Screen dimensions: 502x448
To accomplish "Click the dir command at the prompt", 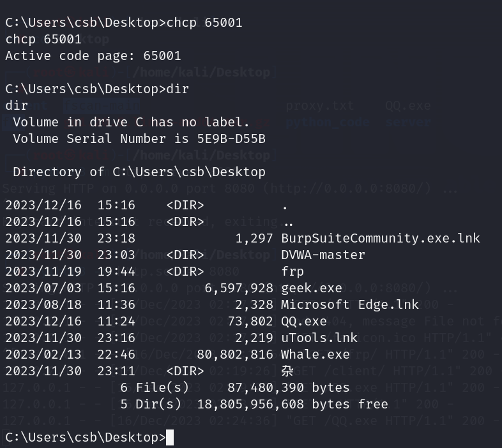I will pyautogui.click(x=178, y=89).
